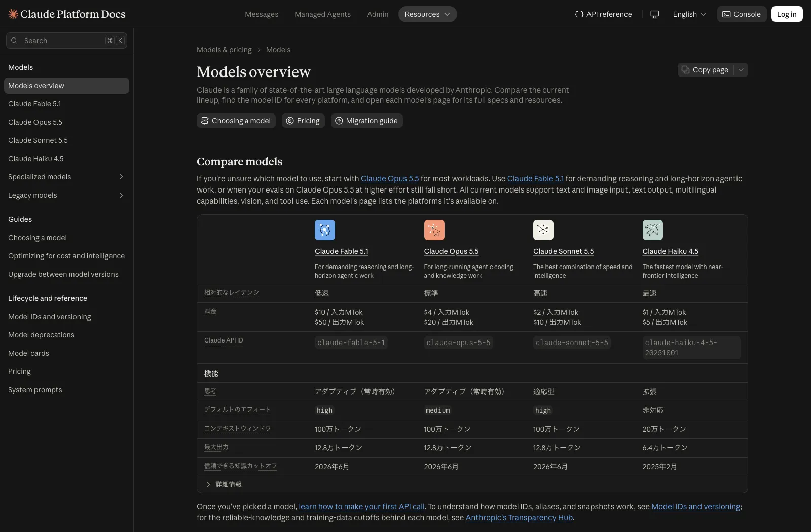
Task: Open the Messages nav tab
Action: pos(262,14)
